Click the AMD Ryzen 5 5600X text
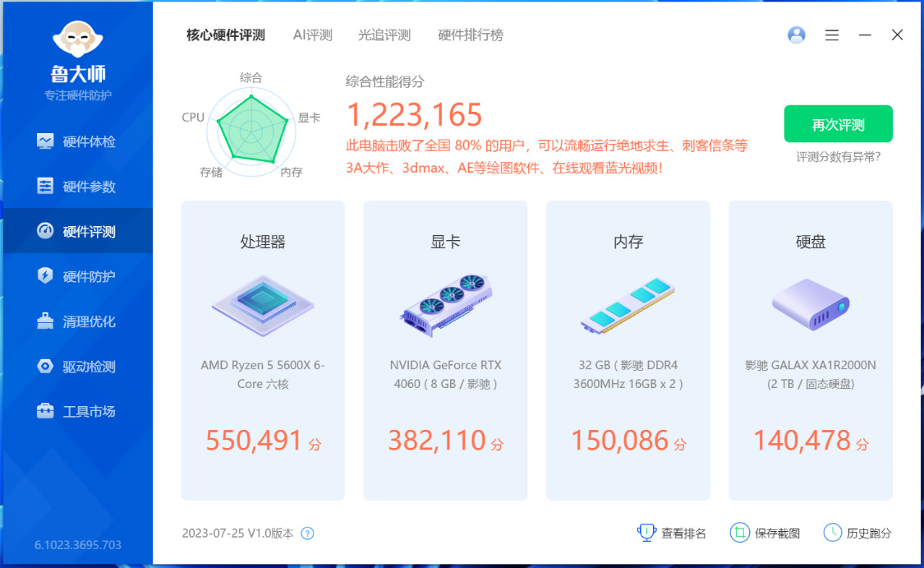Screen dimensions: 924x568 [263, 374]
